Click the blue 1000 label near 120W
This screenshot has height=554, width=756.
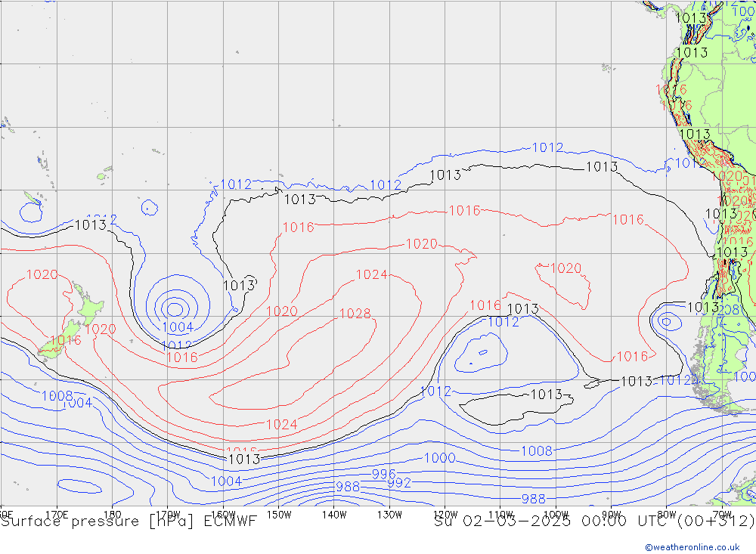pos(439,457)
